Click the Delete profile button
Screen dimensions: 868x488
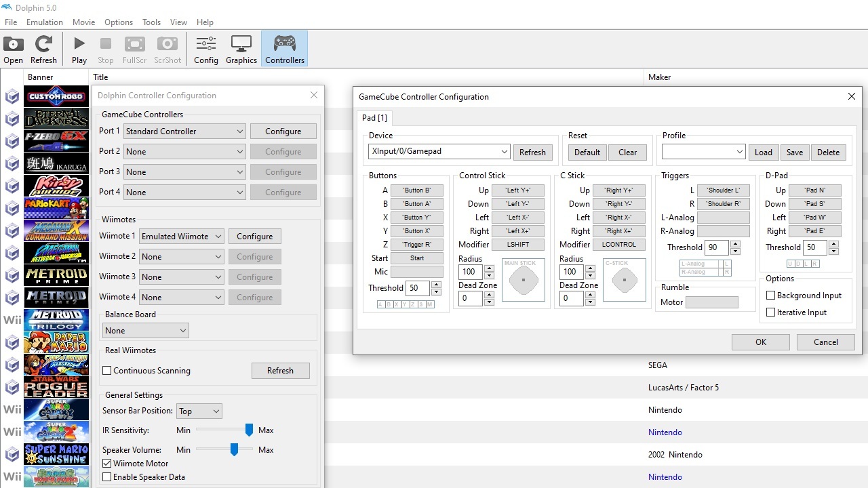coord(829,152)
